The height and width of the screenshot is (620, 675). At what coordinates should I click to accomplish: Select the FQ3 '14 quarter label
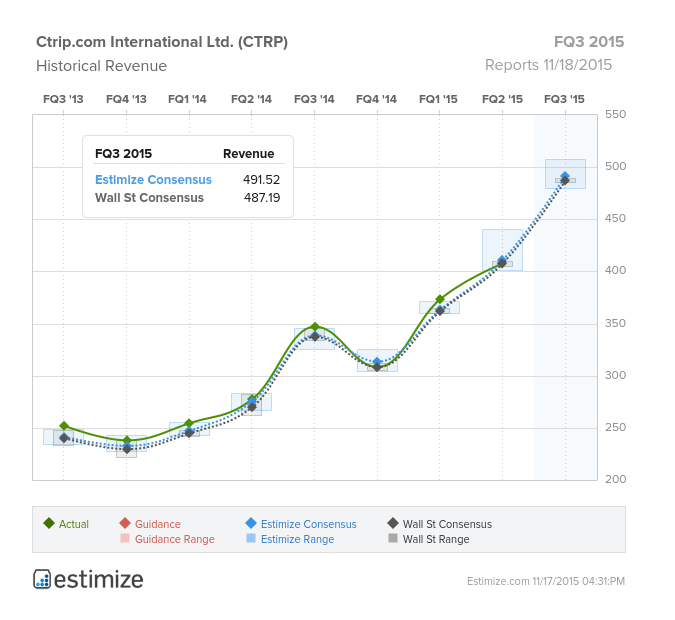tap(314, 99)
